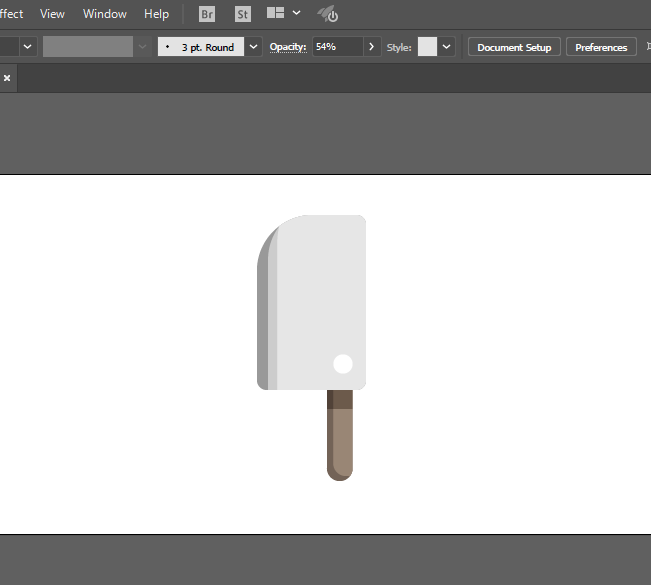Select the 3 pt. Round brush field
The image size is (651, 585).
click(201, 47)
